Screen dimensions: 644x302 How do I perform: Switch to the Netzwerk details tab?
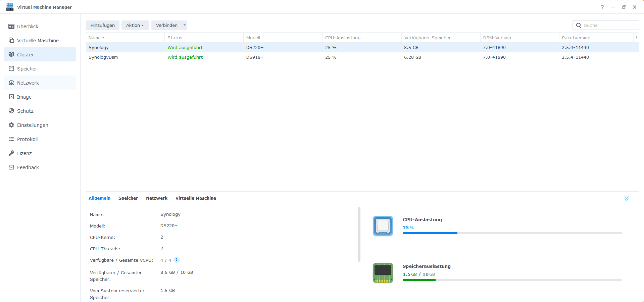click(157, 198)
